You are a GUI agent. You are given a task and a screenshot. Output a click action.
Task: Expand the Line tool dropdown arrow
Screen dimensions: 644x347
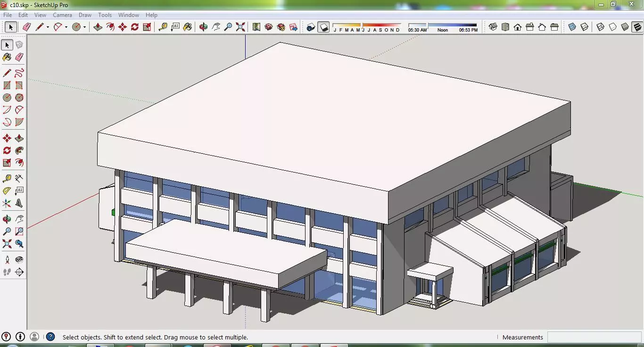[48, 27]
